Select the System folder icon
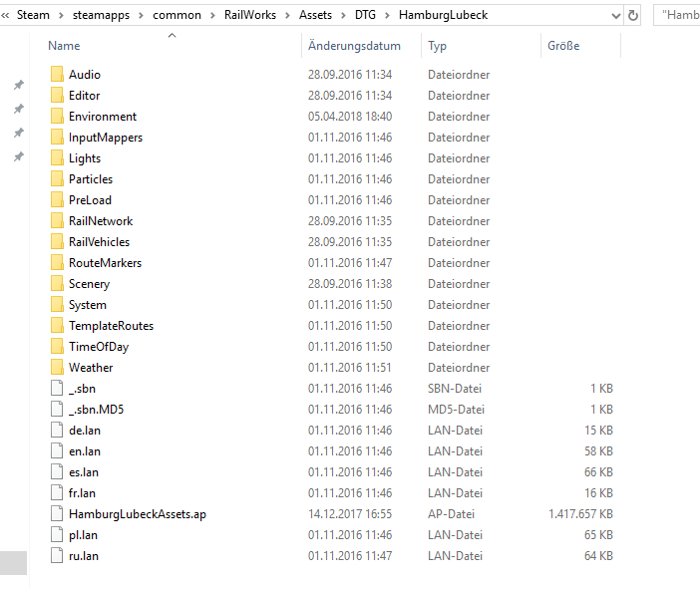700x589 pixels. coord(57,305)
